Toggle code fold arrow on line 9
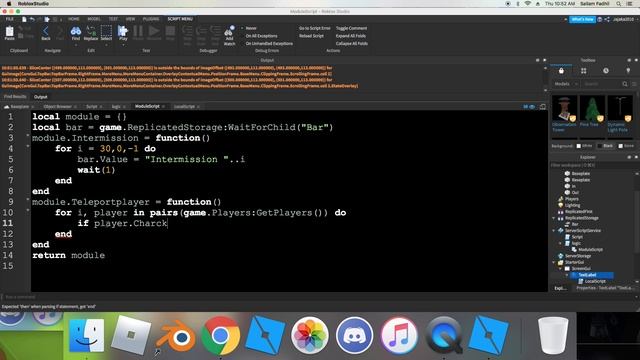Image resolution: width=640 pixels, height=360 pixels. pyautogui.click(x=28, y=199)
